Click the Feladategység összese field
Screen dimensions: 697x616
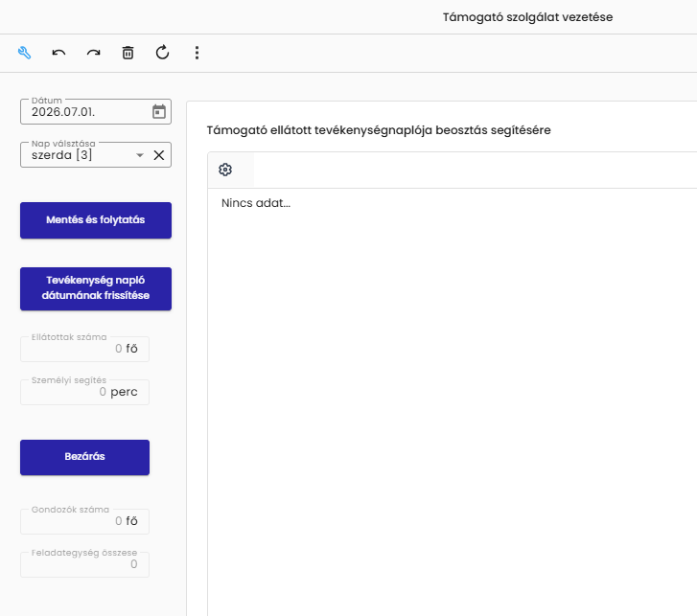coord(85,564)
